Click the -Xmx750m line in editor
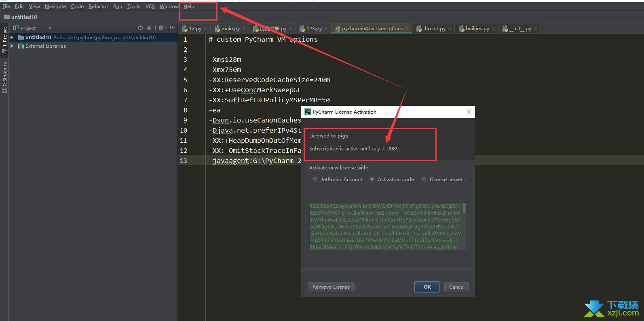Viewport: 644px width, 321px height. click(x=225, y=70)
